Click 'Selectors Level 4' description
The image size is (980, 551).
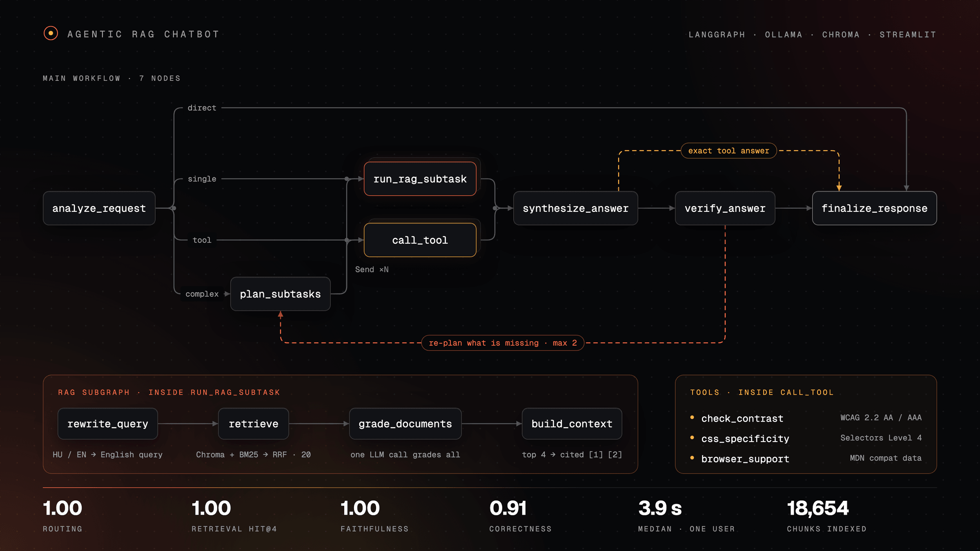pyautogui.click(x=881, y=438)
